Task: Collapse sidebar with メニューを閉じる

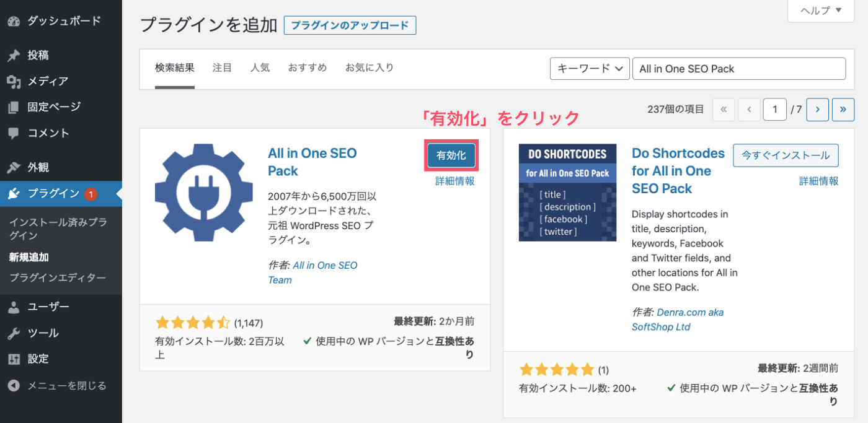Action: (61, 385)
